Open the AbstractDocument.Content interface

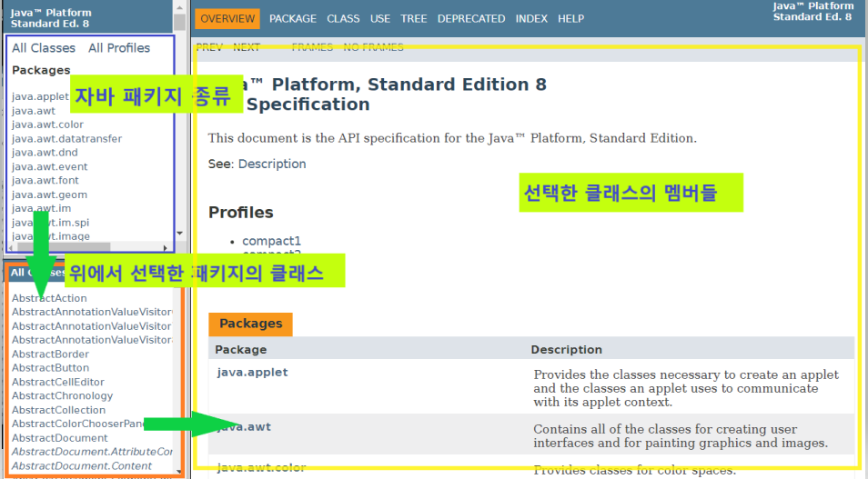pyautogui.click(x=82, y=465)
